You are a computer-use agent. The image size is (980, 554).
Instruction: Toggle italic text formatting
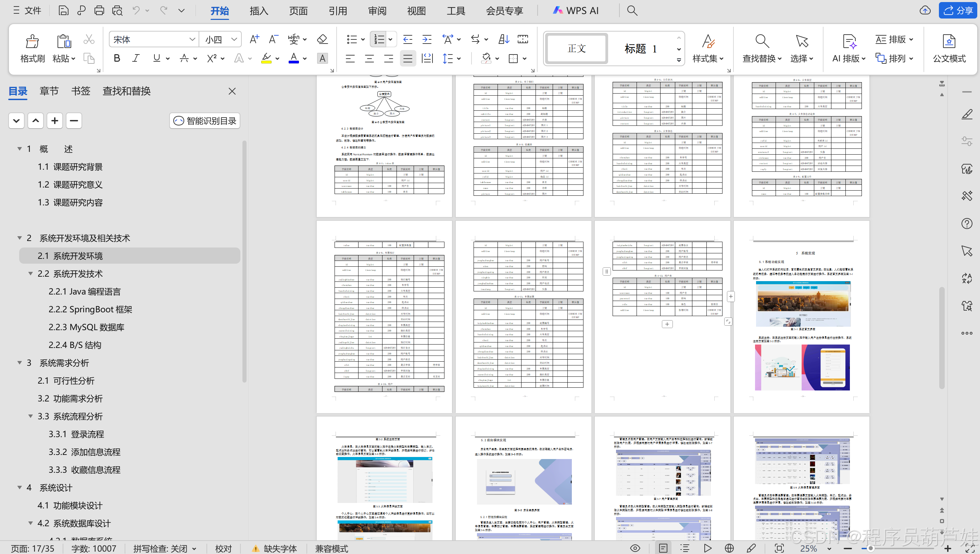click(136, 58)
